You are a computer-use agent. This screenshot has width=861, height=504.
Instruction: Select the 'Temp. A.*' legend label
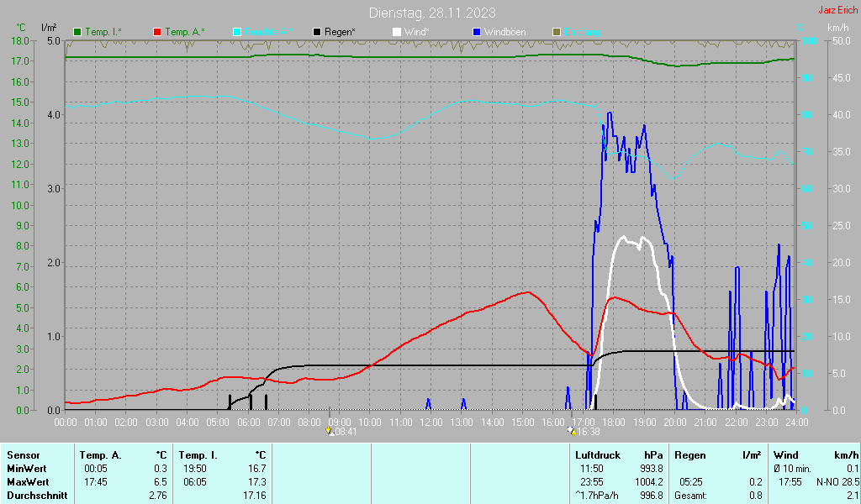click(184, 32)
